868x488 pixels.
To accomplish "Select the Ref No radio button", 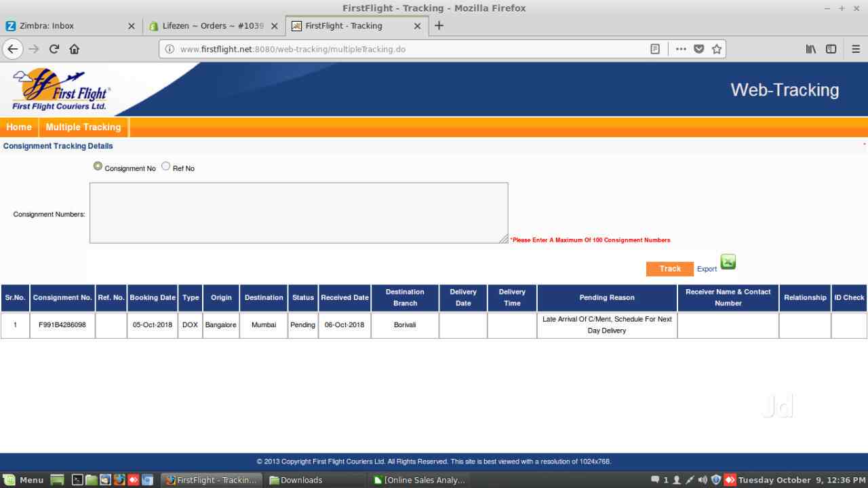I will (165, 166).
